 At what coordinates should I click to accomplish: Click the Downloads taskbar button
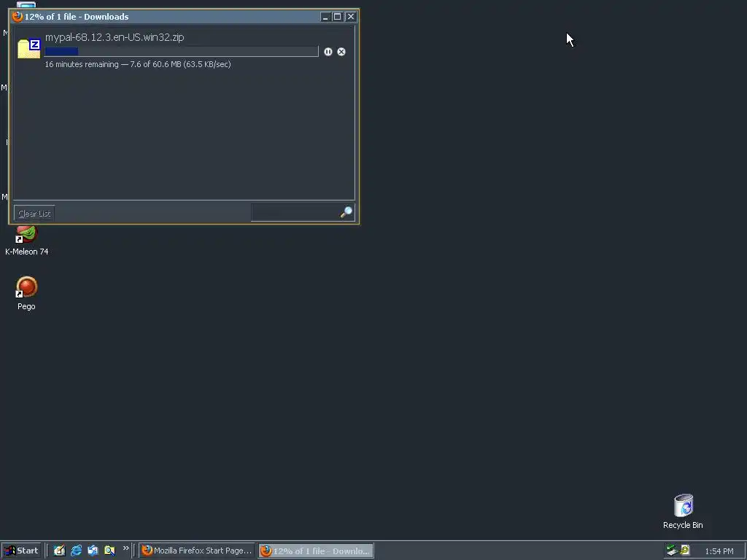pyautogui.click(x=317, y=551)
